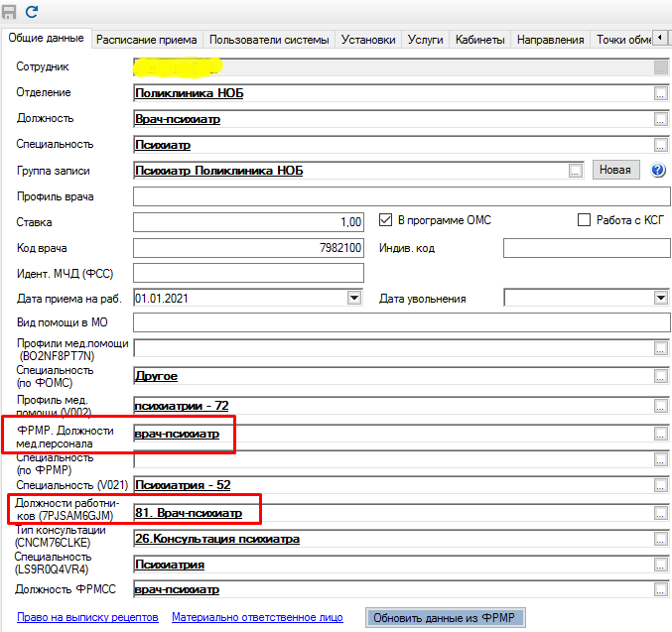Viewport: 672px width, 632px height.
Task: Open the lookup button for Специальность (V021) field
Action: (x=660, y=485)
